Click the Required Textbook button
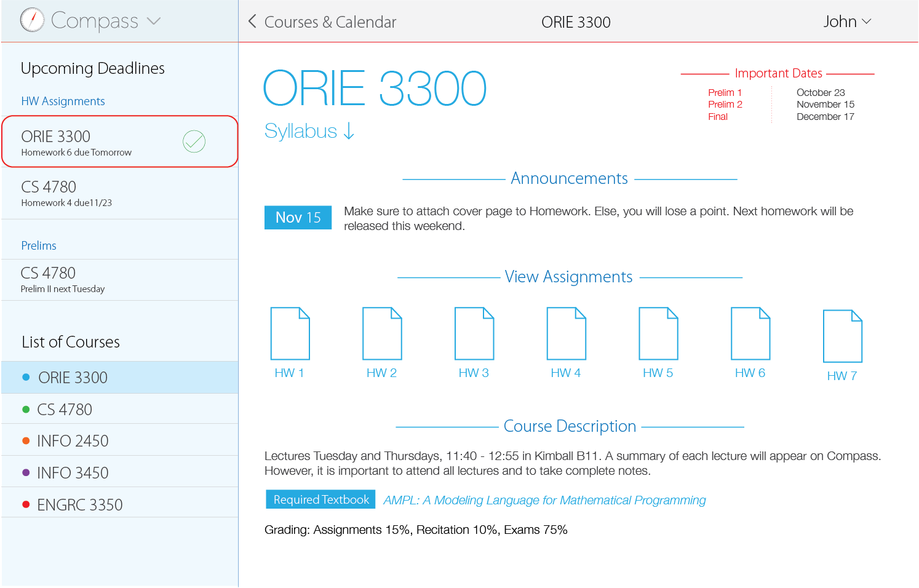The image size is (919, 588). tap(320, 499)
